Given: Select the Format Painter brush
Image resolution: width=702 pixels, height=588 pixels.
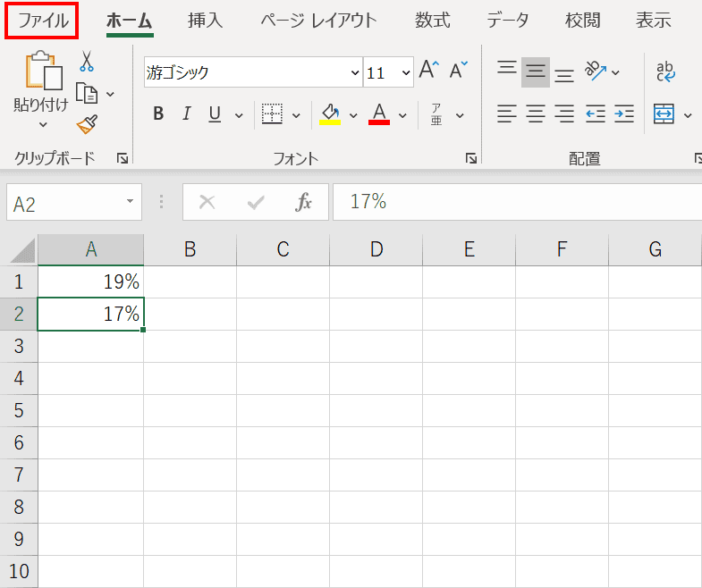Looking at the screenshot, I should (x=88, y=124).
